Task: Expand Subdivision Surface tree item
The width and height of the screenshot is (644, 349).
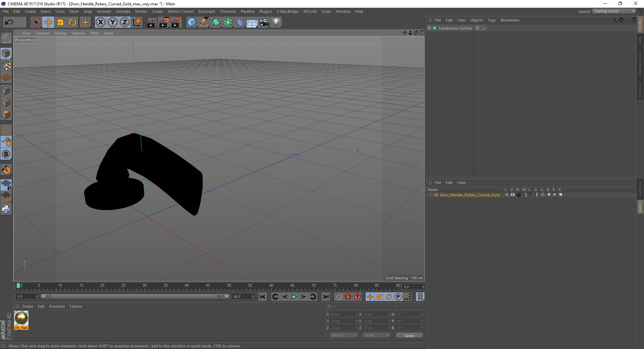Action: coord(429,28)
